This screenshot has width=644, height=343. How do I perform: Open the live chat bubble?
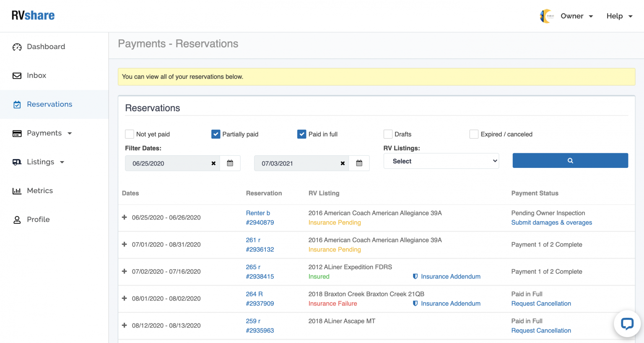(x=627, y=324)
